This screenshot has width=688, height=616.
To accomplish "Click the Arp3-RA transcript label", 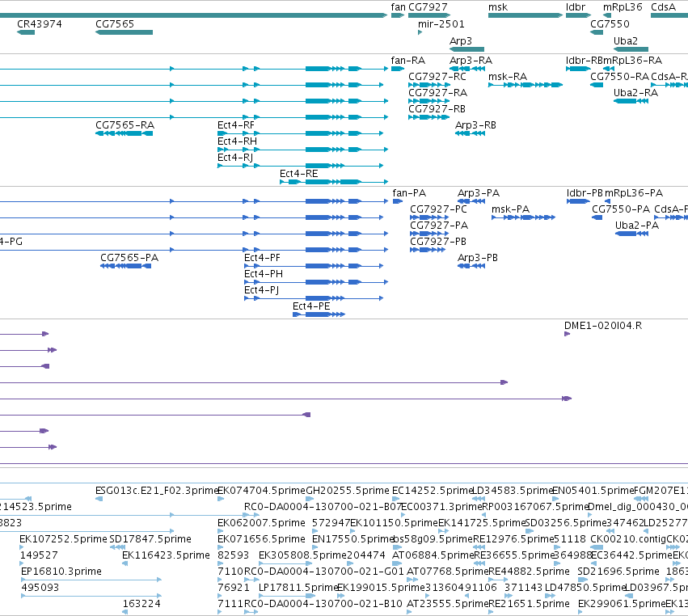I will coord(471,61).
